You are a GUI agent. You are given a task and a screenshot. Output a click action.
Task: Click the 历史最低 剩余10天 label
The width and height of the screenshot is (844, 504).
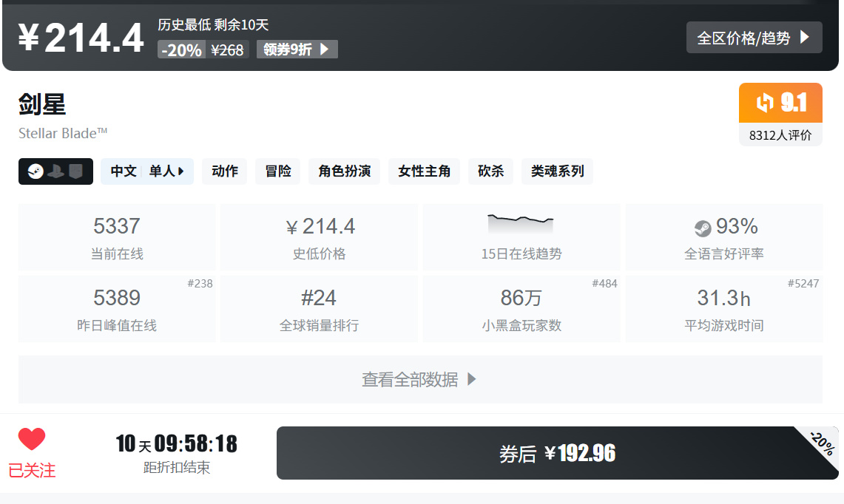[213, 24]
